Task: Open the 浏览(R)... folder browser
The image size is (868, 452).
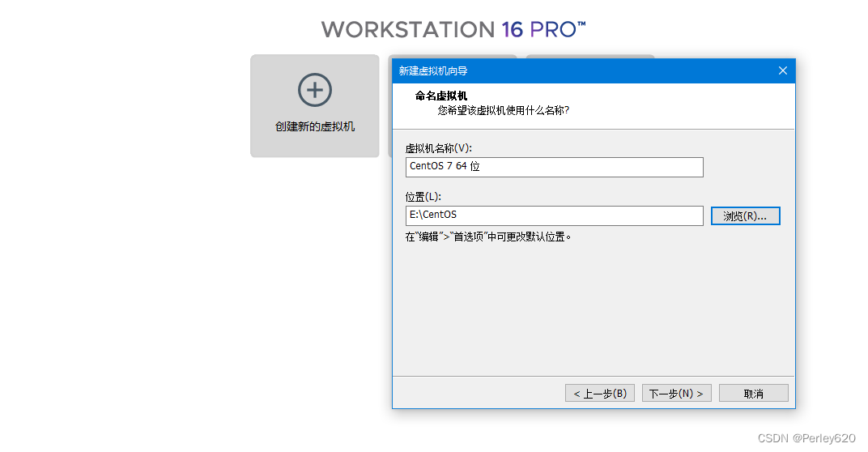Action: coord(745,216)
